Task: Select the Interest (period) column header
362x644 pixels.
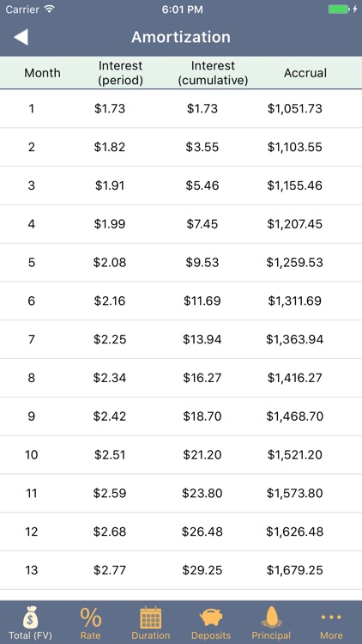Action: [x=120, y=73]
